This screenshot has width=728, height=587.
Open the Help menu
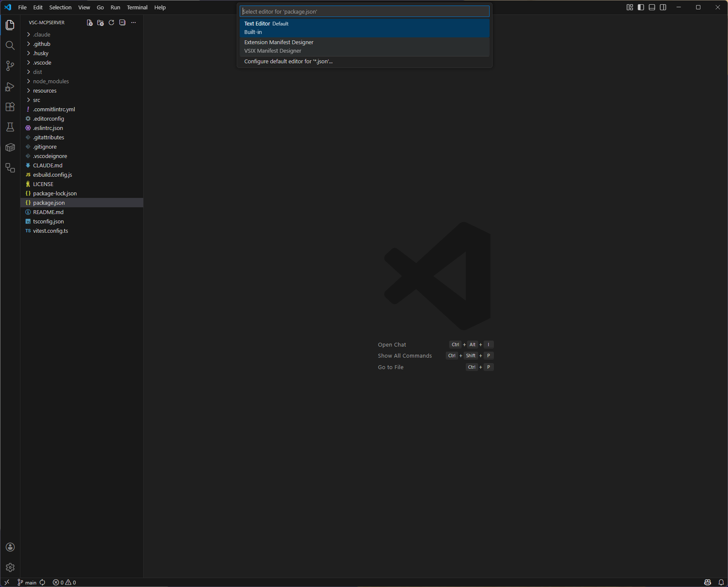[x=160, y=7]
